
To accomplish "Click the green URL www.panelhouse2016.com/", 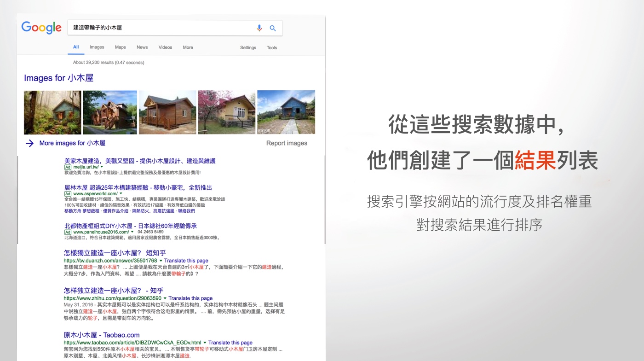I will [101, 232].
